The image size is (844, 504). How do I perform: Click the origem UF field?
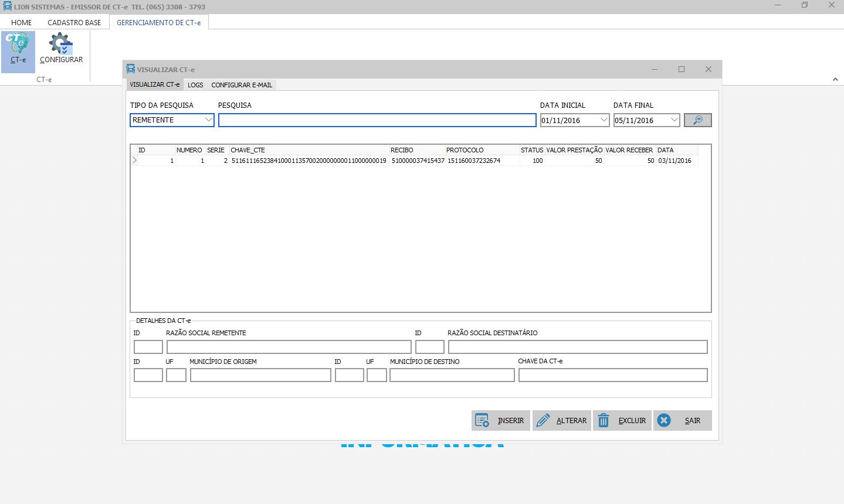pos(176,375)
